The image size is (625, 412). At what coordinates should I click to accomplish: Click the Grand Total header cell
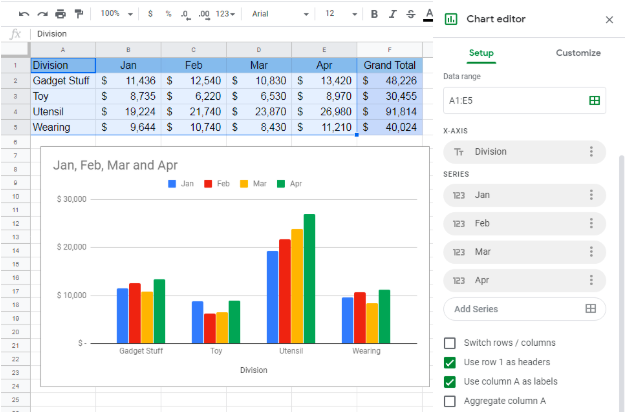click(x=389, y=65)
